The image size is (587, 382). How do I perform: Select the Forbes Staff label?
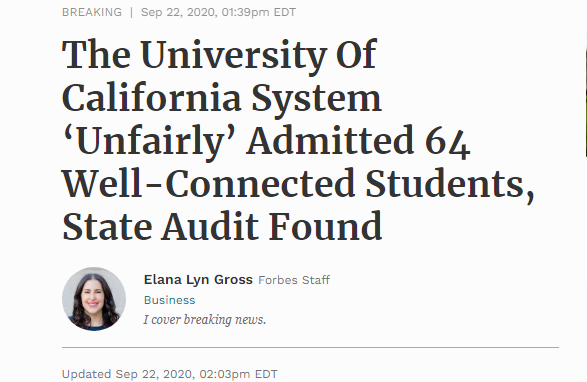coord(294,280)
